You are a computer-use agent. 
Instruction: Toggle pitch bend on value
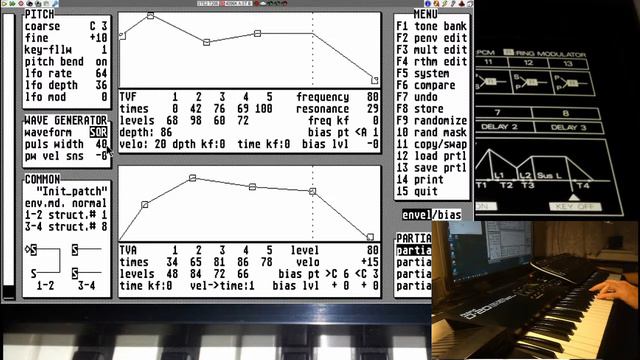[x=101, y=62]
